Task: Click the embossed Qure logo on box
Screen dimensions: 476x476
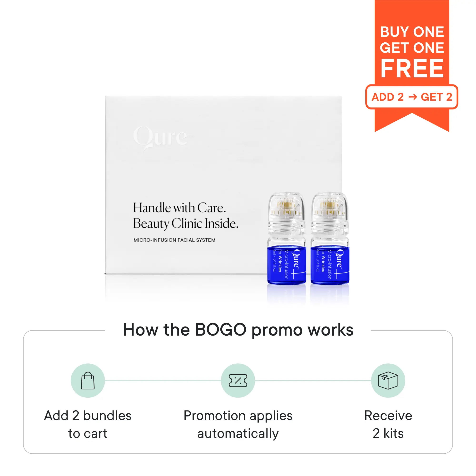Action: tap(163, 138)
